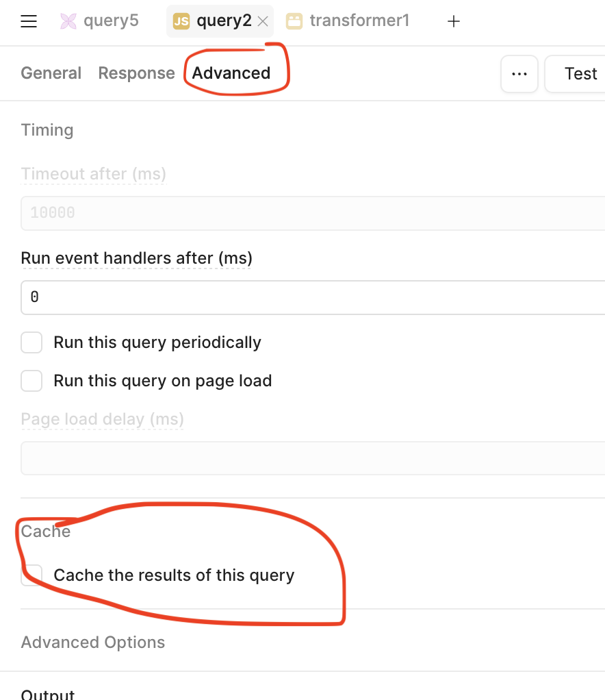This screenshot has height=700, width=605.
Task: Switch to the transformer1 tab
Action: [x=359, y=21]
